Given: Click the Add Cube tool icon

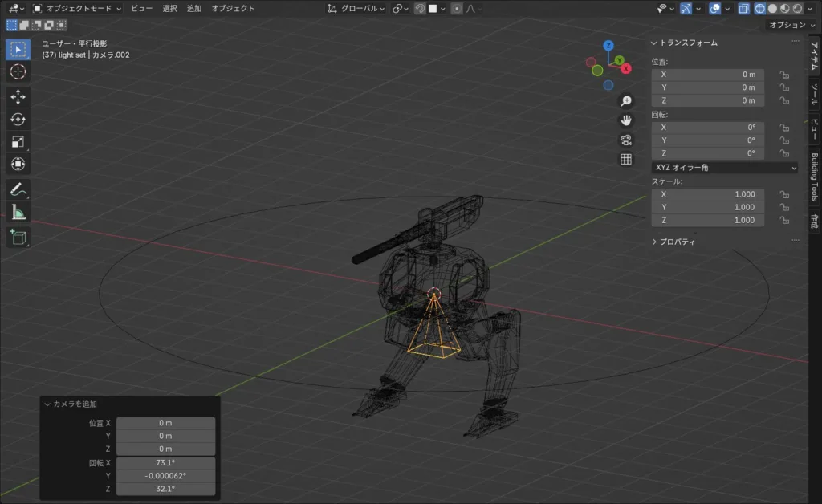Looking at the screenshot, I should 18,237.
